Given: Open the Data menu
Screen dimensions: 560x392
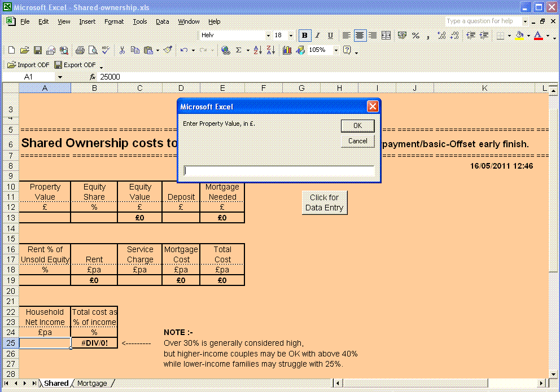Looking at the screenshot, I should (163, 22).
